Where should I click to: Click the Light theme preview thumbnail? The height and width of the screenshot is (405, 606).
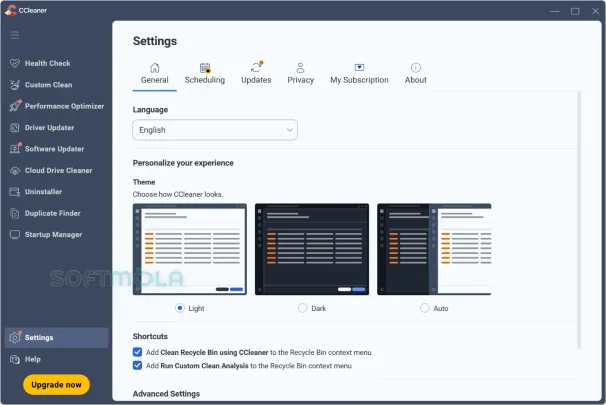(190, 249)
